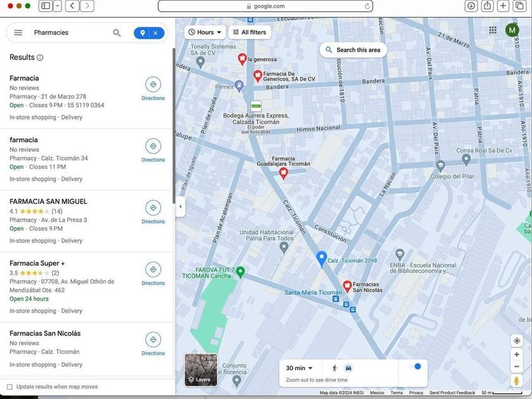Screen dimensions: 532x399
Task: Zoom in the map with plus button
Action: coord(517,355)
